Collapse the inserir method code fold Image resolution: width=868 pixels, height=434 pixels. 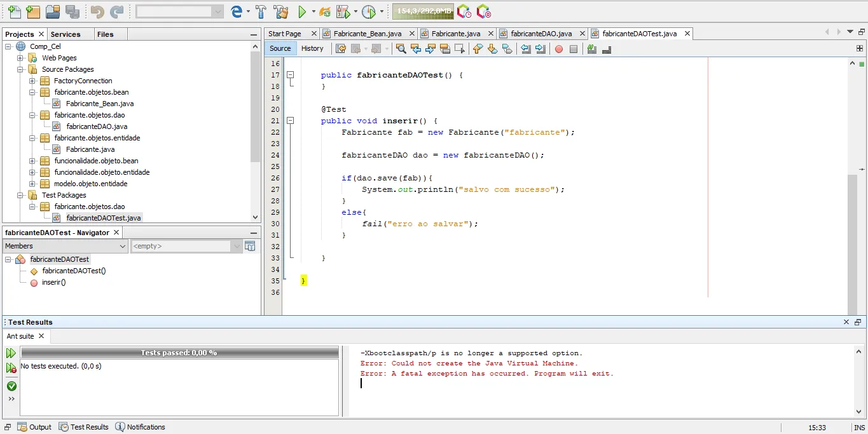click(x=291, y=121)
